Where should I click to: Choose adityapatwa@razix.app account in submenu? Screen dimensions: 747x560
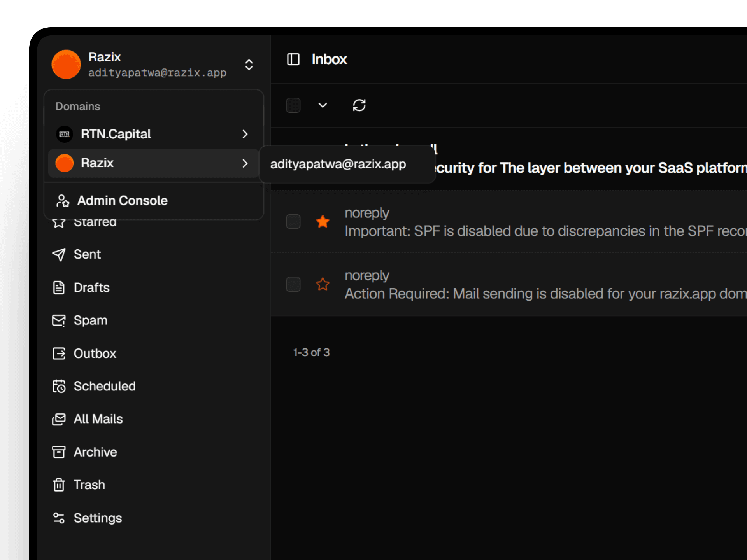pyautogui.click(x=347, y=164)
